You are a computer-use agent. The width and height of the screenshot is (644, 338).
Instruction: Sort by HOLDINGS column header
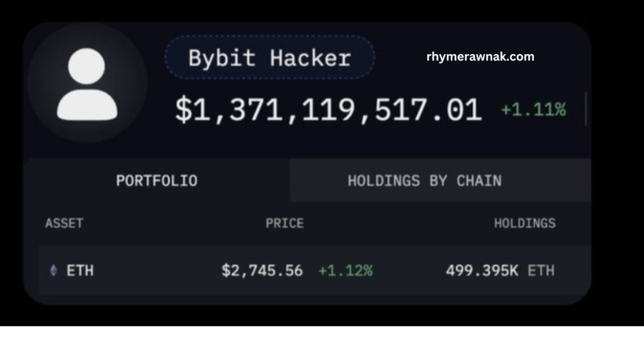tap(525, 223)
